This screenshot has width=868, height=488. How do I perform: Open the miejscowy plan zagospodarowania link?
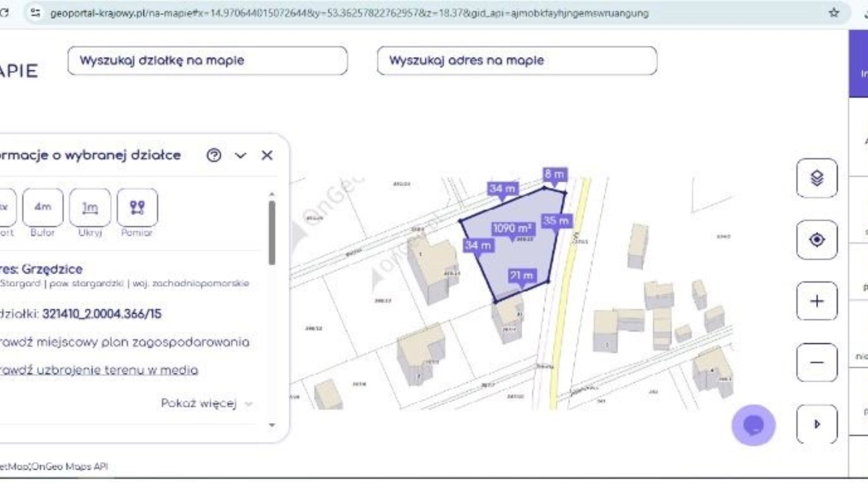[x=124, y=342]
